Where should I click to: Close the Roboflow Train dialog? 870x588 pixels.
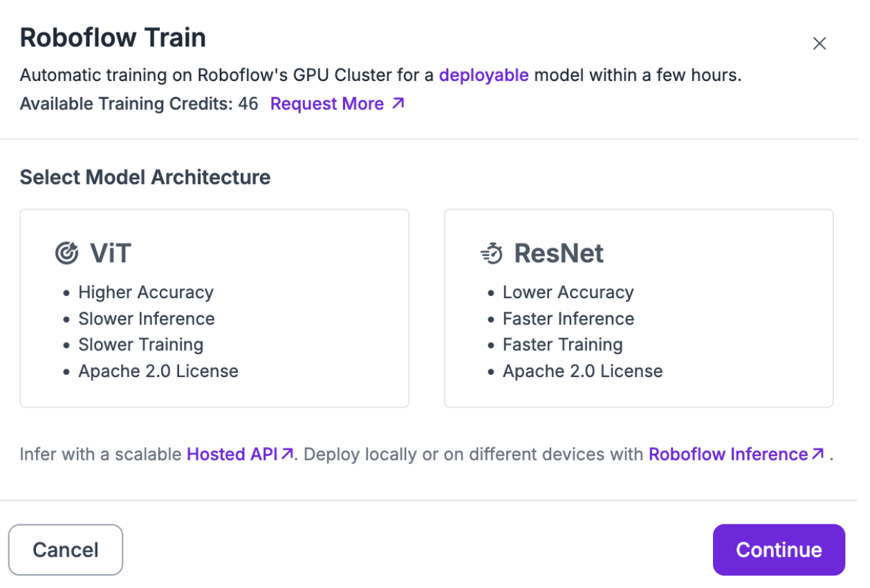pos(819,44)
